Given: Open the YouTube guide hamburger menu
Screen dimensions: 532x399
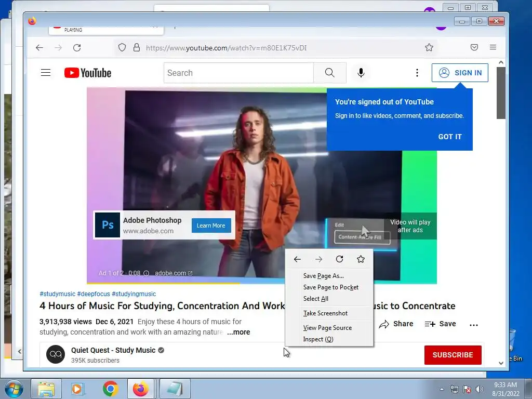Looking at the screenshot, I should coord(46,73).
